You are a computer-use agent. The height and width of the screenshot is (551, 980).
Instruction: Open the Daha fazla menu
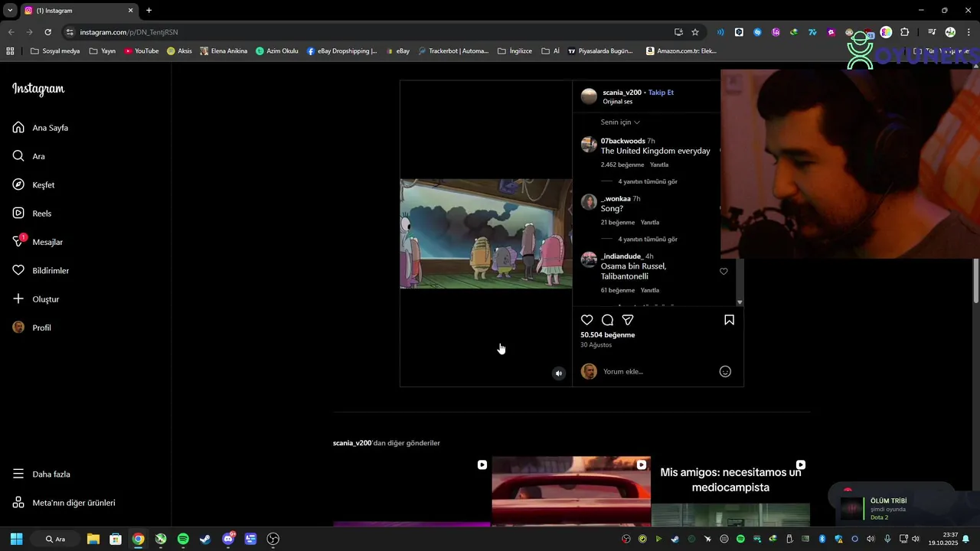tap(41, 474)
